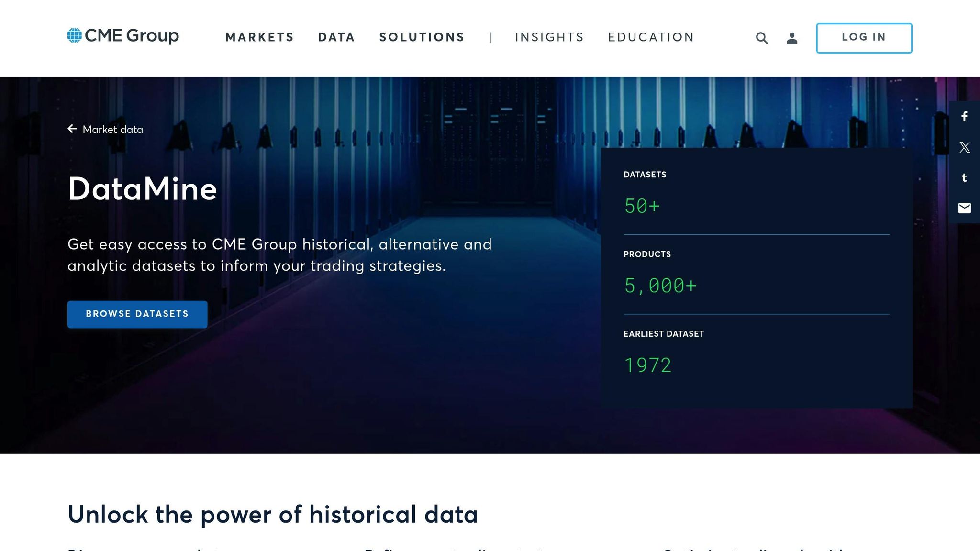Click the 1972 earliest dataset value
The height and width of the screenshot is (551, 980).
tap(648, 365)
